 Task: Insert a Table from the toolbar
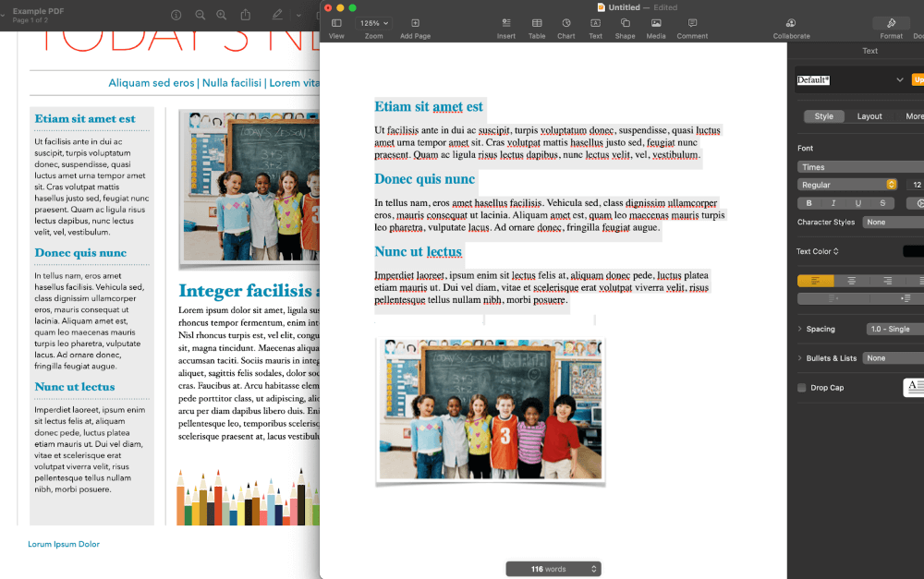(537, 27)
